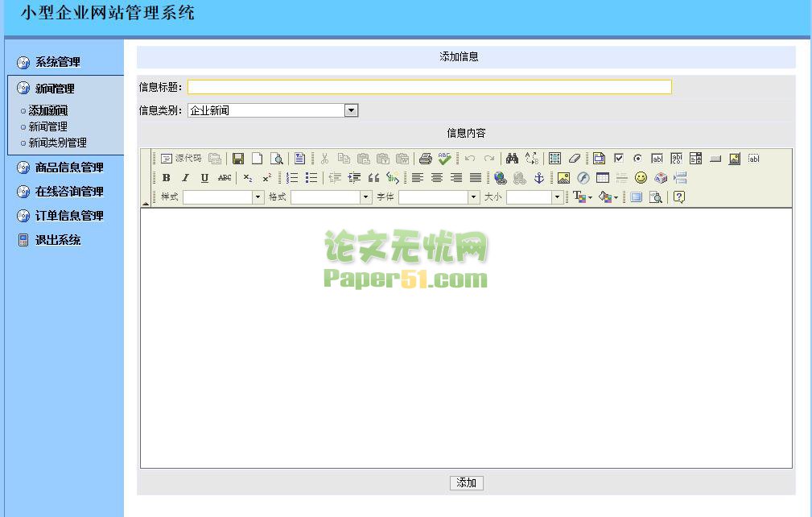Create a new blank page in the editor

pos(258,159)
